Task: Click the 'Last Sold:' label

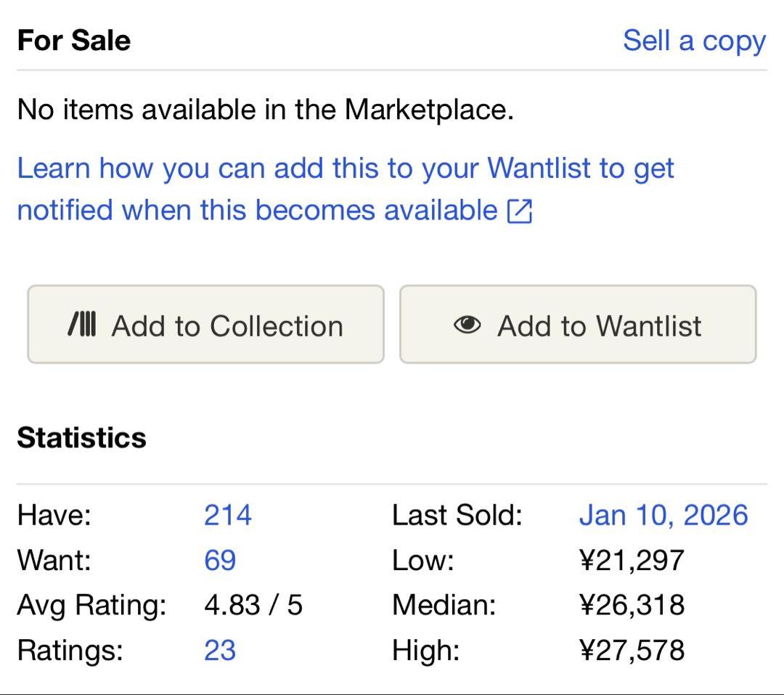Action: (457, 515)
